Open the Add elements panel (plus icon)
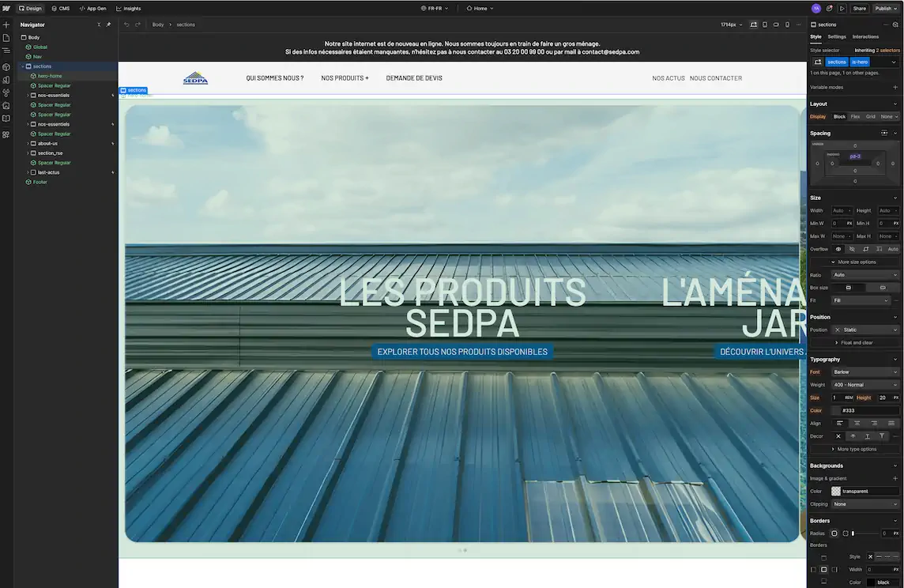 coord(6,24)
